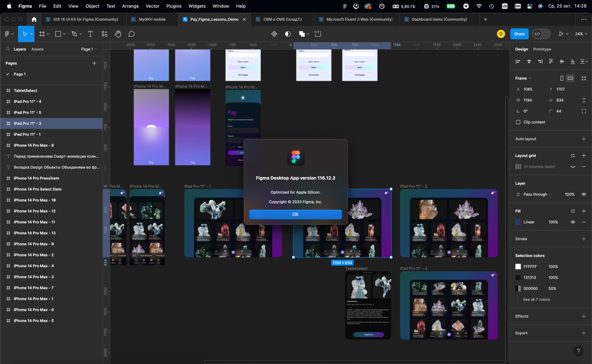Click the Linear fill color swatch
This screenshot has height=364, width=592.
pyautogui.click(x=518, y=222)
